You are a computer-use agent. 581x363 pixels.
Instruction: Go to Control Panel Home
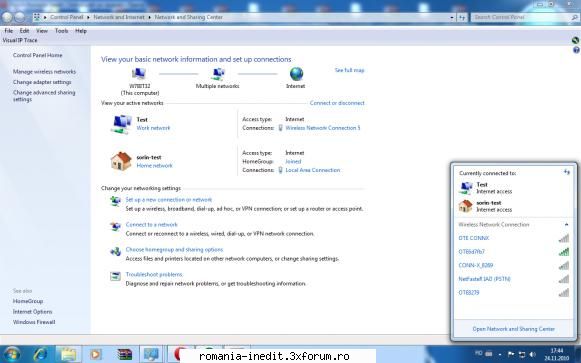click(37, 55)
